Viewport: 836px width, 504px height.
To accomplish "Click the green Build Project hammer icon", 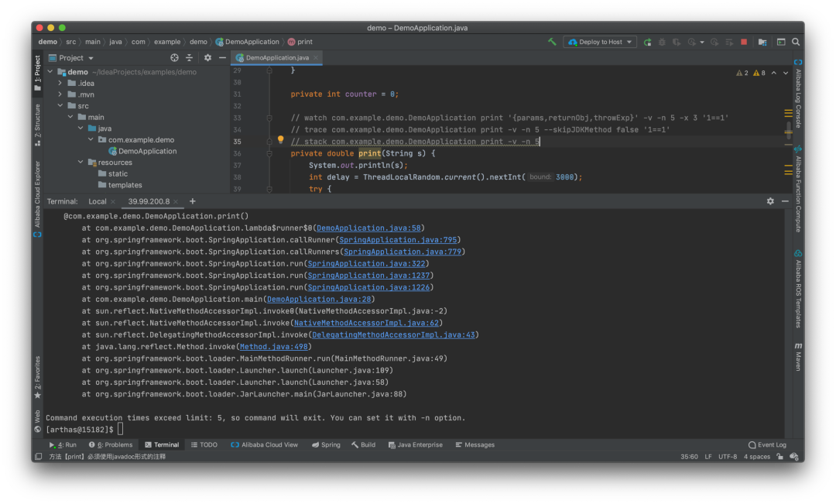I will point(552,42).
